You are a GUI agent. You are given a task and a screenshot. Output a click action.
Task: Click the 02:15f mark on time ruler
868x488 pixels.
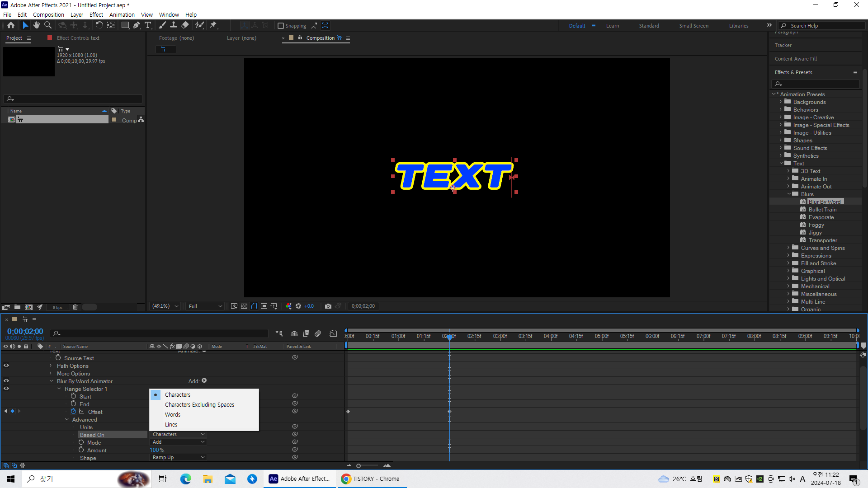pos(474,336)
